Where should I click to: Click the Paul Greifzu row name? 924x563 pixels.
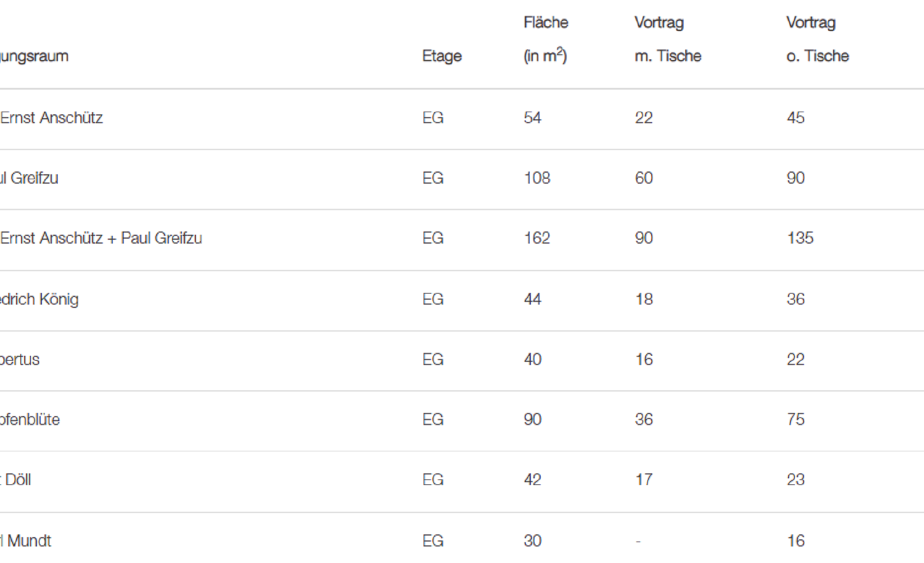pos(29,178)
